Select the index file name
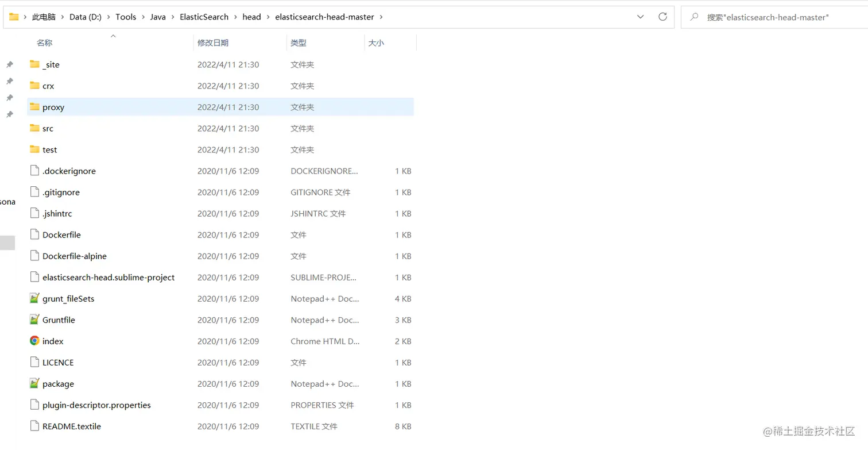 [53, 341]
